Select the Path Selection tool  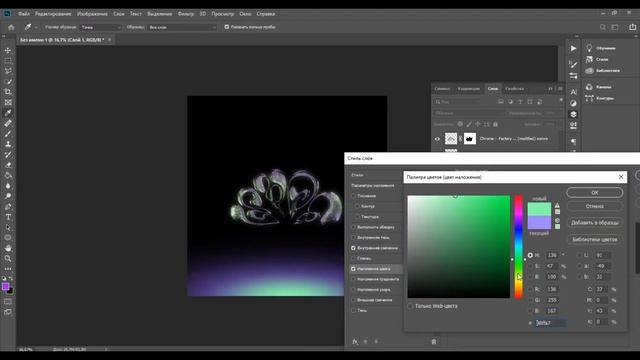(x=8, y=227)
